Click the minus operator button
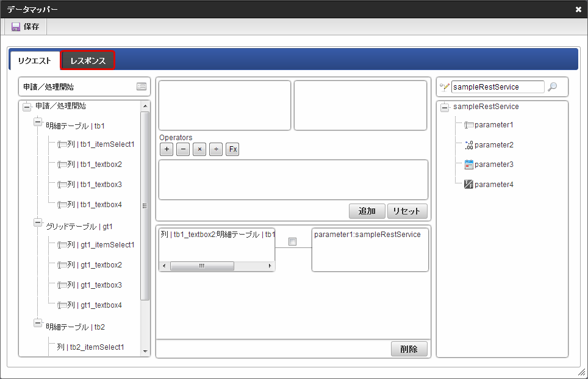This screenshot has width=588, height=379. click(183, 150)
